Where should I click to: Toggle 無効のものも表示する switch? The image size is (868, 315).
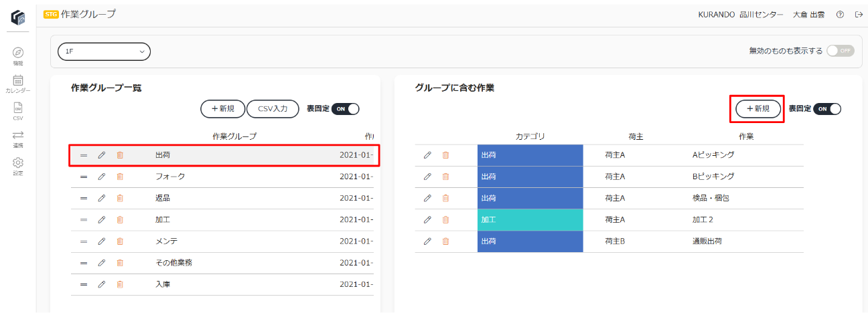[x=841, y=51]
